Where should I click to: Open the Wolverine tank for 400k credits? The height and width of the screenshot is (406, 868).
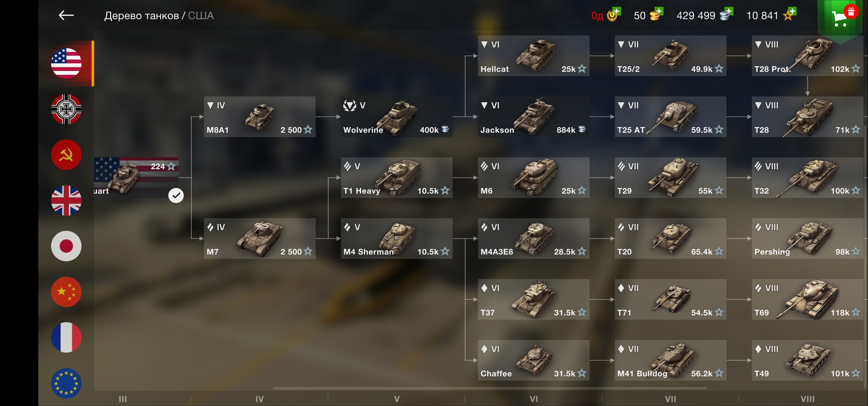coord(396,117)
